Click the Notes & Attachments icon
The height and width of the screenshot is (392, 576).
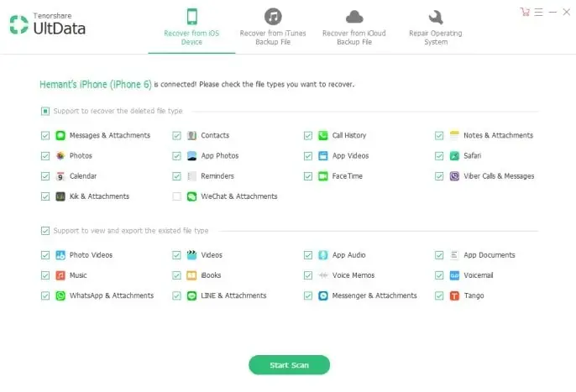click(x=454, y=136)
